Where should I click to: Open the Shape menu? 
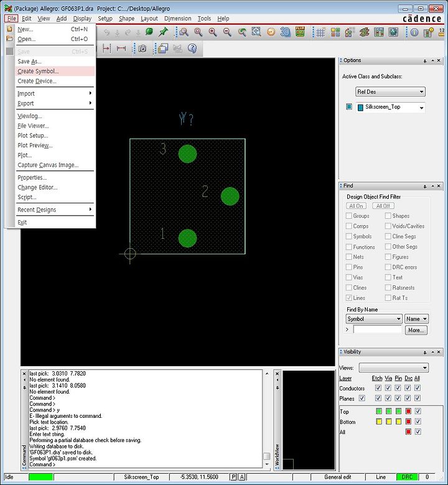(x=127, y=19)
